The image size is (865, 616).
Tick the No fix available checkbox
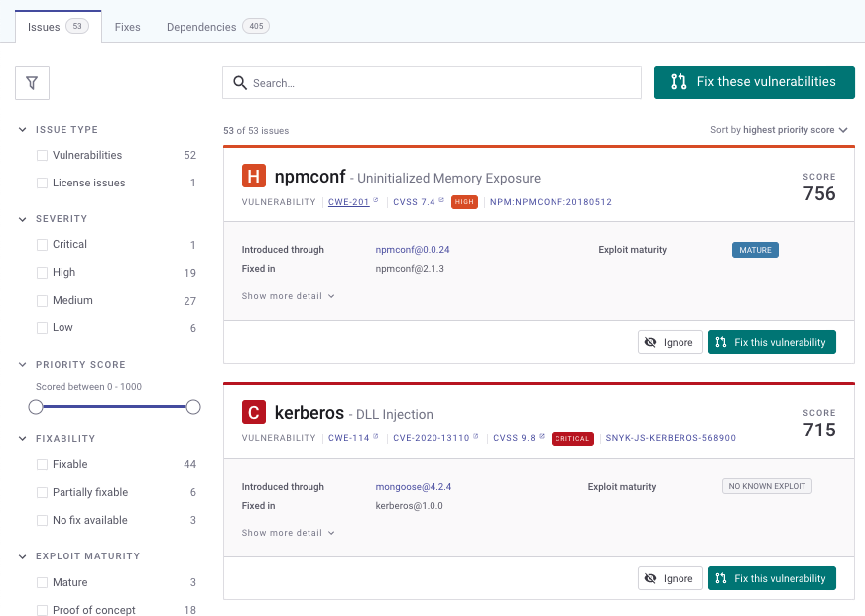42,520
